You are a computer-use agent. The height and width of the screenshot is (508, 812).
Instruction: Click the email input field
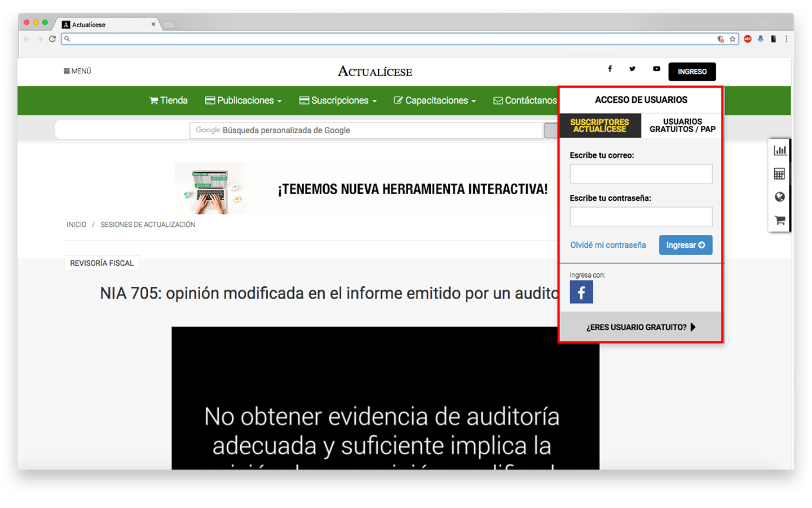click(x=641, y=174)
